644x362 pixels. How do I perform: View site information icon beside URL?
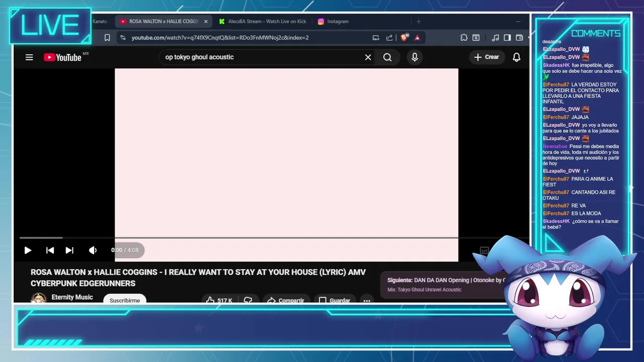122,38
